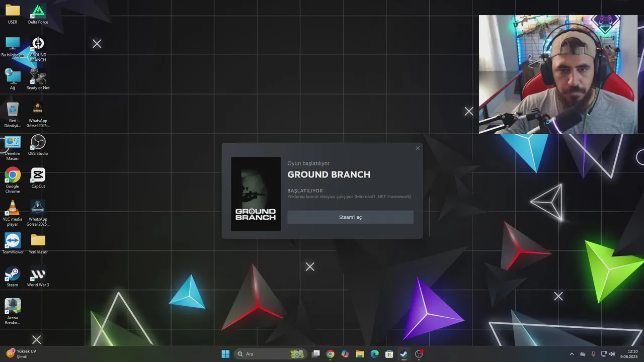
Task: Open WhatsApp Görsel file beside VLC
Action: [38, 213]
